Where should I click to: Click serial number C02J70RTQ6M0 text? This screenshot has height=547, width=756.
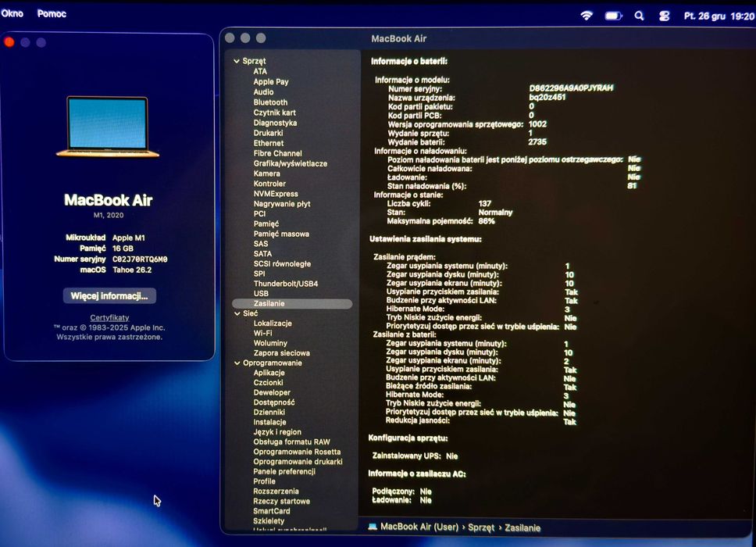140,259
